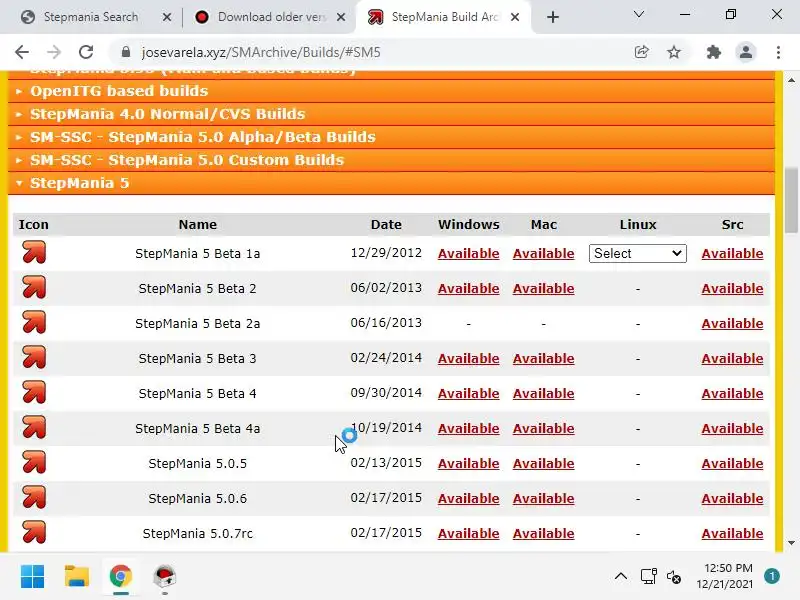Close the Download older versions tab
Screen dimensions: 800x600
point(341,17)
